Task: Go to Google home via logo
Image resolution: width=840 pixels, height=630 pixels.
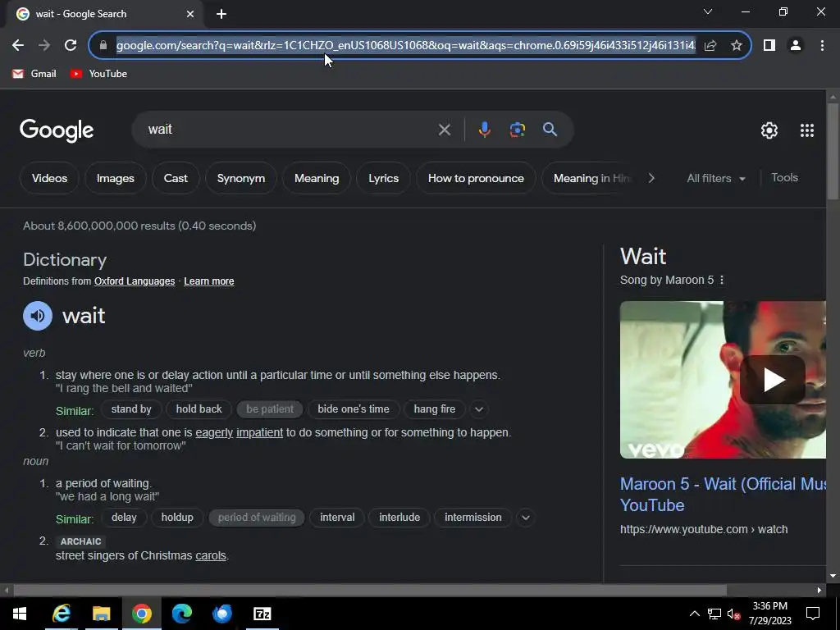Action: 57,130
